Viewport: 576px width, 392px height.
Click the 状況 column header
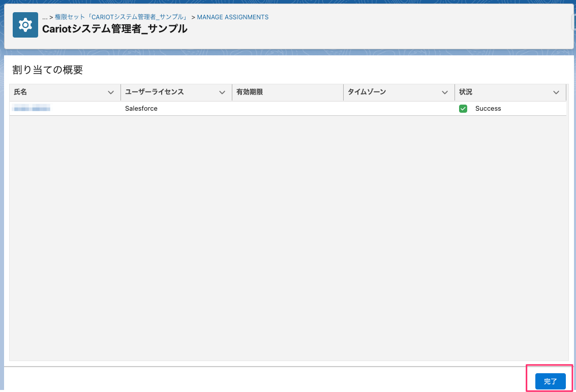click(510, 92)
